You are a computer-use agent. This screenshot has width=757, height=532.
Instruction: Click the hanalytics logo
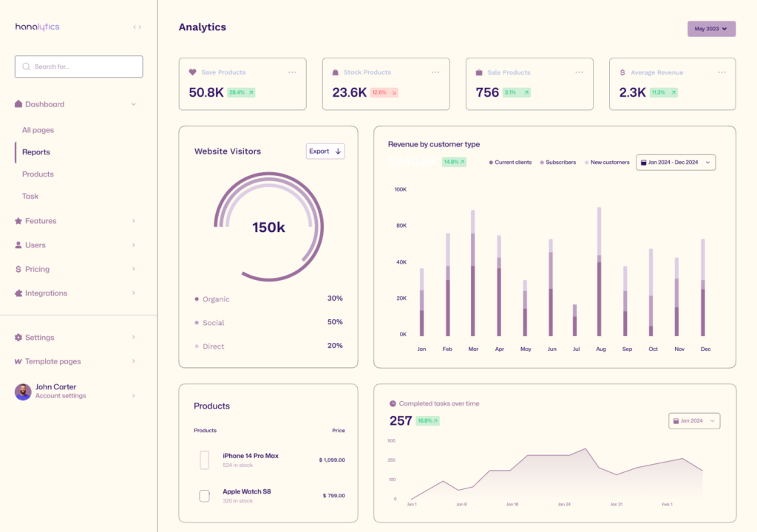click(x=37, y=27)
